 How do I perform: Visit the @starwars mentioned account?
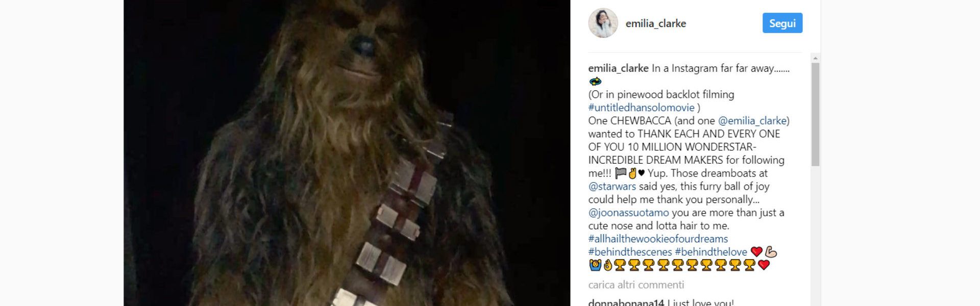(x=612, y=187)
